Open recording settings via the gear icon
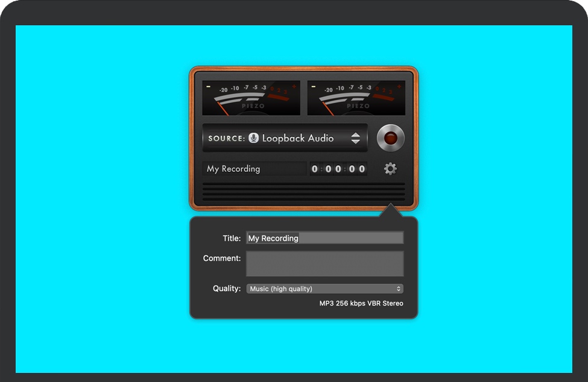The width and height of the screenshot is (588, 382). 390,169
